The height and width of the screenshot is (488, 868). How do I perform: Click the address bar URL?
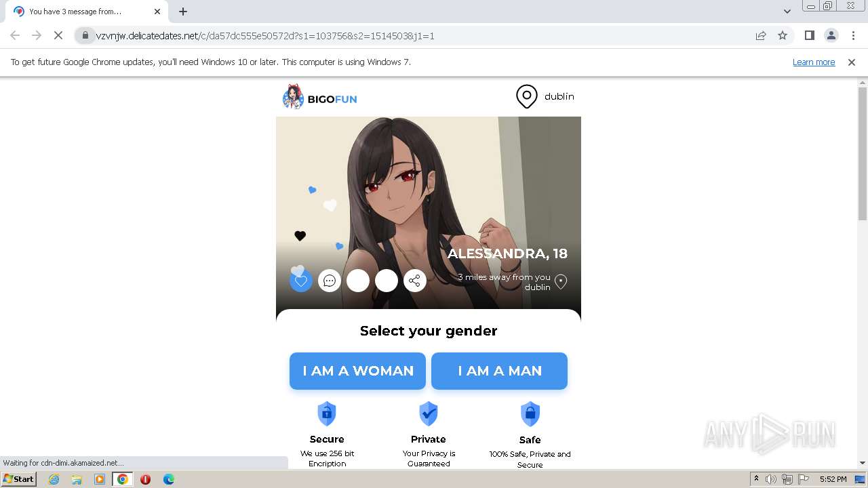coord(265,35)
